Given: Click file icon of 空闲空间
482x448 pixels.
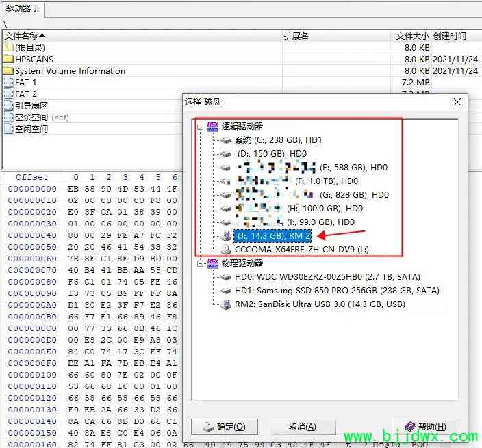Looking at the screenshot, I should [x=9, y=129].
